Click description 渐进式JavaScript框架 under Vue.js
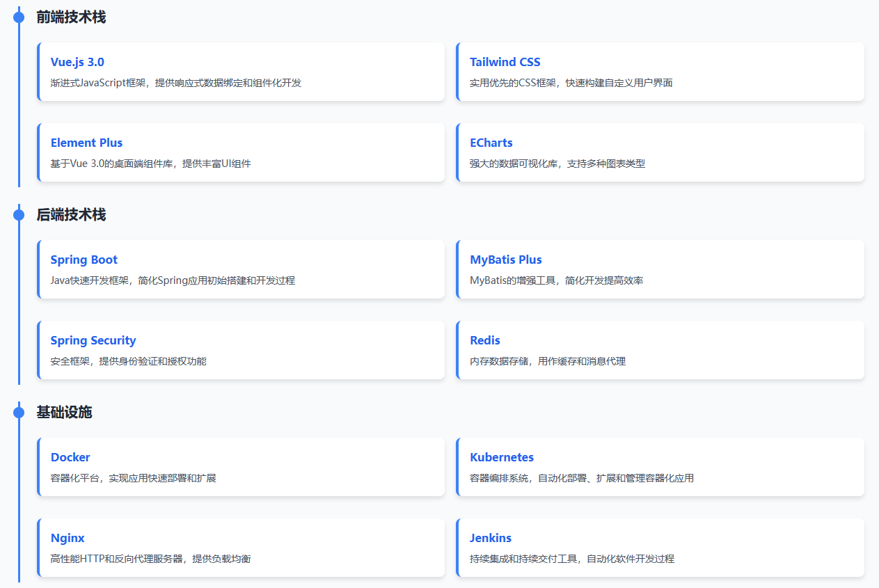879x588 pixels. click(x=176, y=83)
